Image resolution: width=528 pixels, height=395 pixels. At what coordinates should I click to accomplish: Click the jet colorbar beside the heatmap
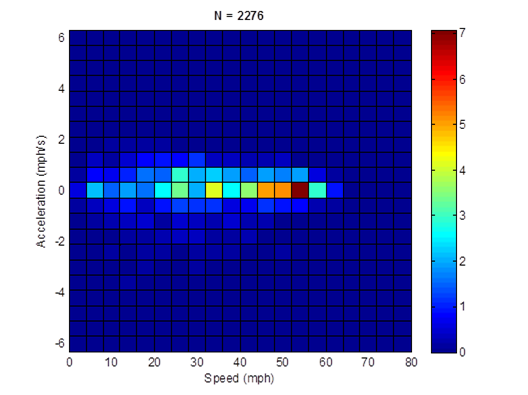click(444, 191)
